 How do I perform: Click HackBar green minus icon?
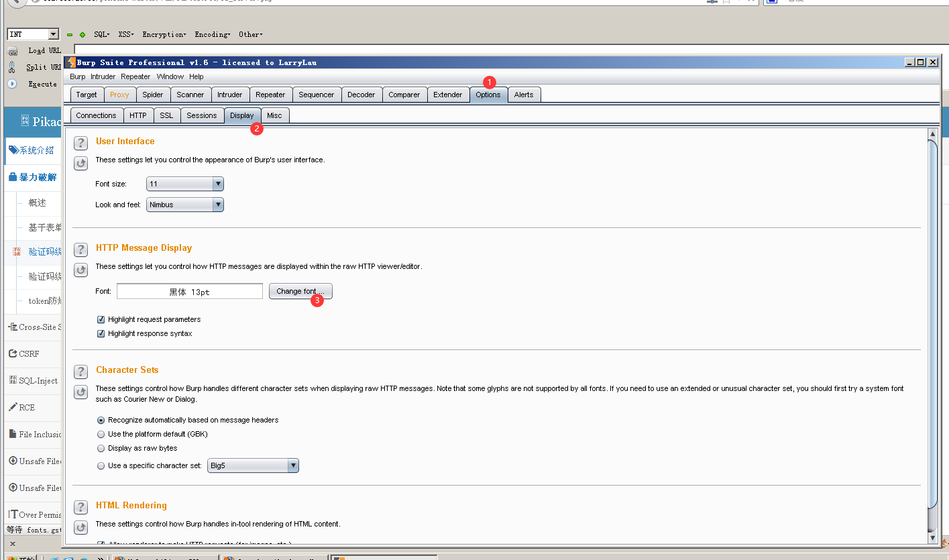tap(70, 35)
